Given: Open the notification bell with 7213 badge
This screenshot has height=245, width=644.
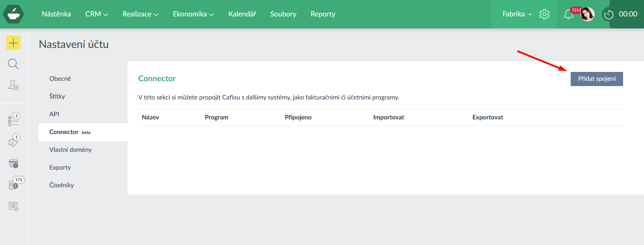Looking at the screenshot, I should point(568,14).
